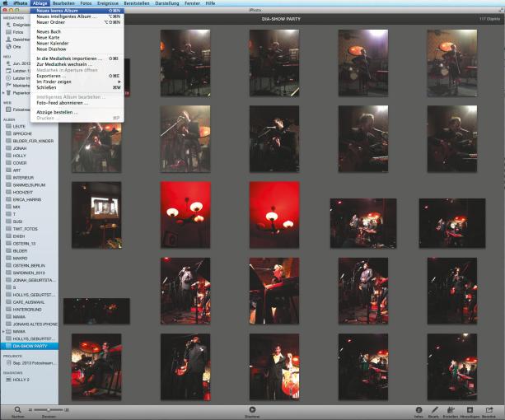Click the Hinzufügen toolbar icon

tap(470, 409)
